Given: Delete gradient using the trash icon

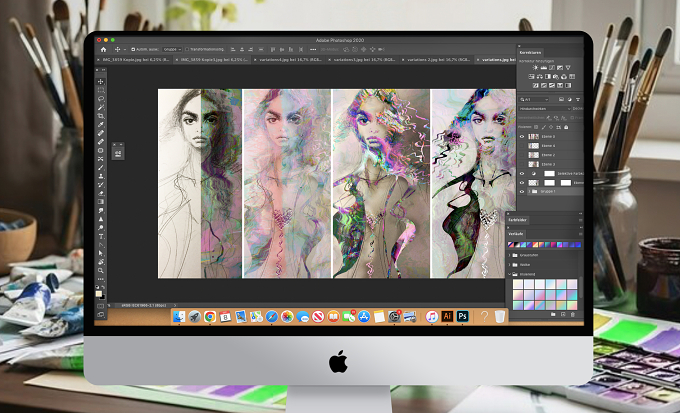Looking at the screenshot, I should [x=572, y=314].
